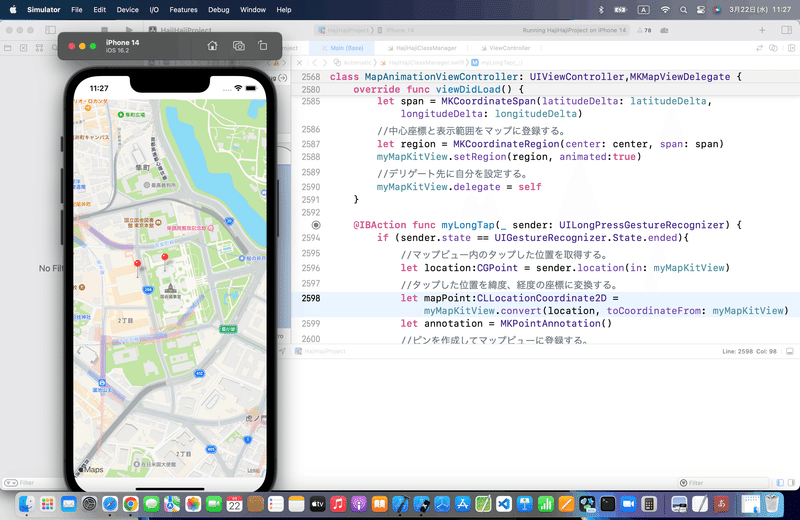
Task: Click the MapAnimationViewController class name
Action: tap(441, 77)
